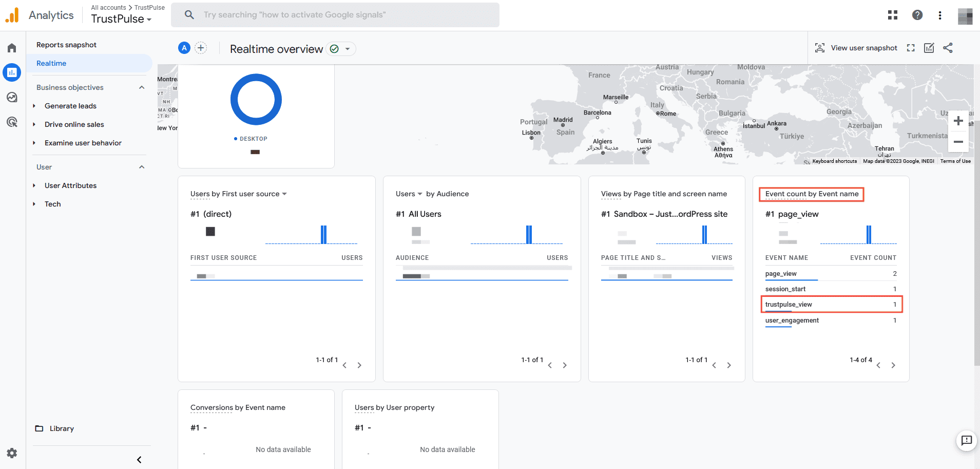Open the Advertising icon in left rail
Viewport: 980px width, 469px height.
click(12, 122)
